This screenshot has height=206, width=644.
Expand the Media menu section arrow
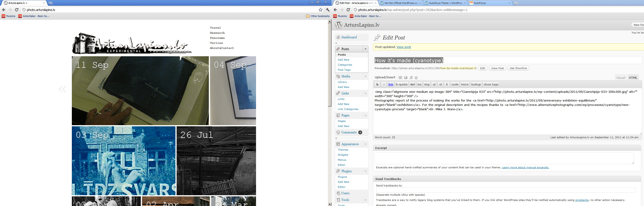pyautogui.click(x=365, y=76)
